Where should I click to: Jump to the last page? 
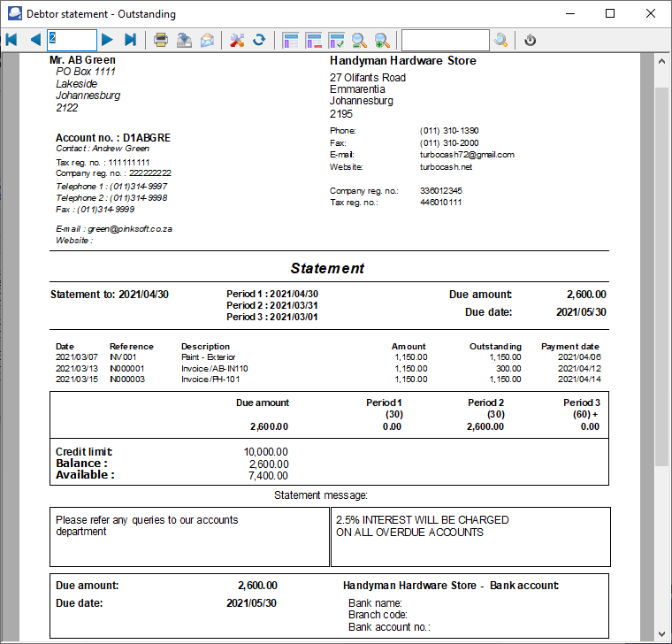pos(130,40)
